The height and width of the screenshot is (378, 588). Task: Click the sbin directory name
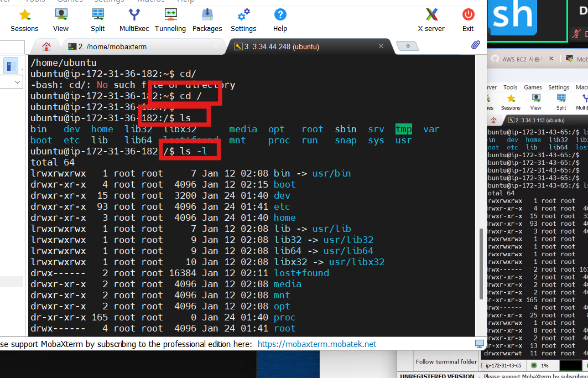[x=346, y=129]
